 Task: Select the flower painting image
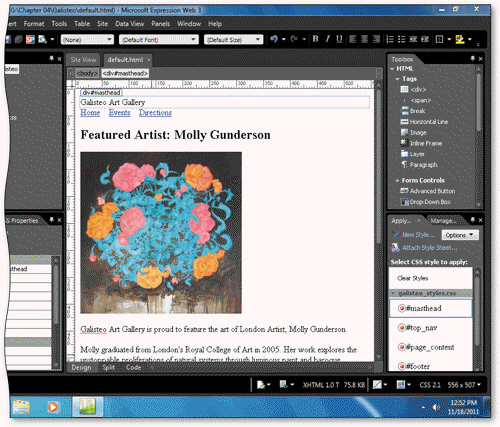click(161, 233)
